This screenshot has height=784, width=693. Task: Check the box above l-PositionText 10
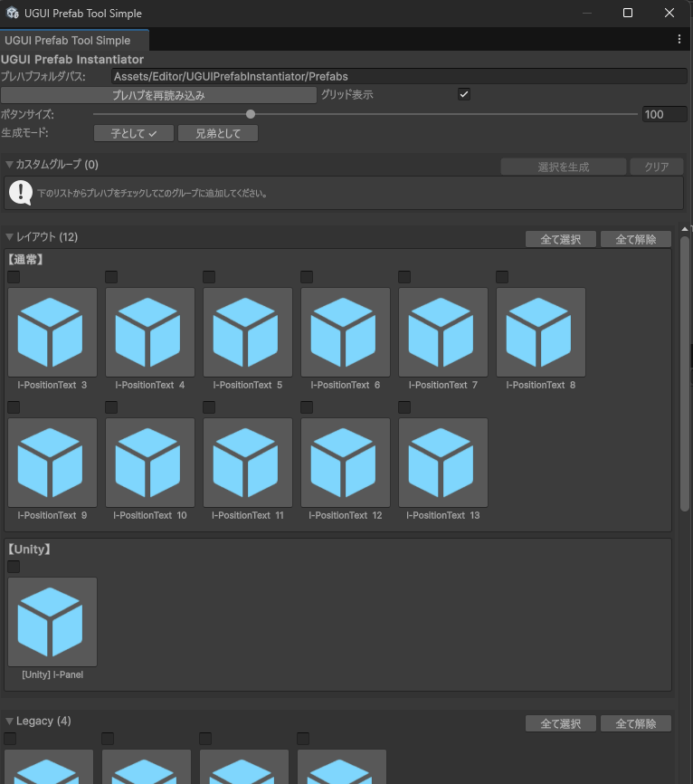pos(111,407)
